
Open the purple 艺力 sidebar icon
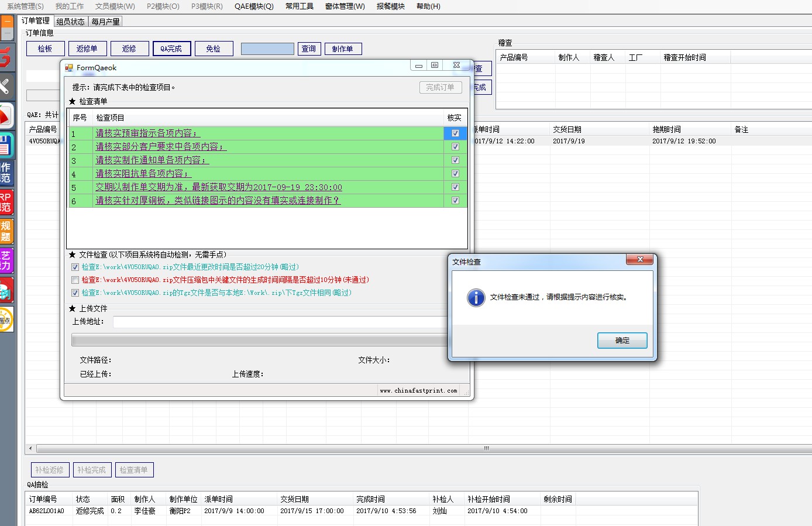[x=6, y=261]
